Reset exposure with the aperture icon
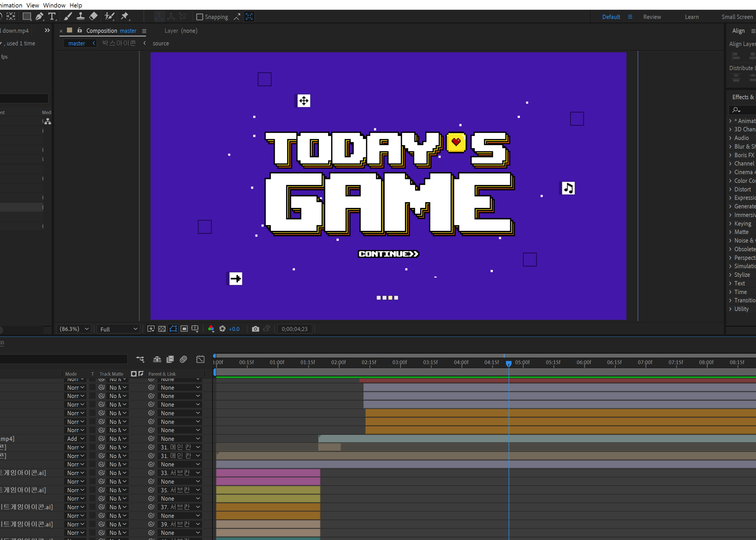Screen dimensions: 756x540 tap(222, 329)
